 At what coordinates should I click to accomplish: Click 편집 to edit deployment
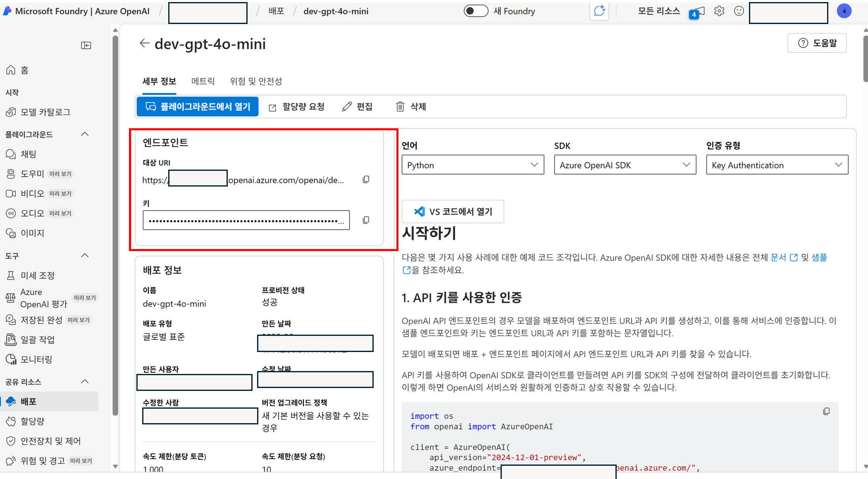(358, 107)
